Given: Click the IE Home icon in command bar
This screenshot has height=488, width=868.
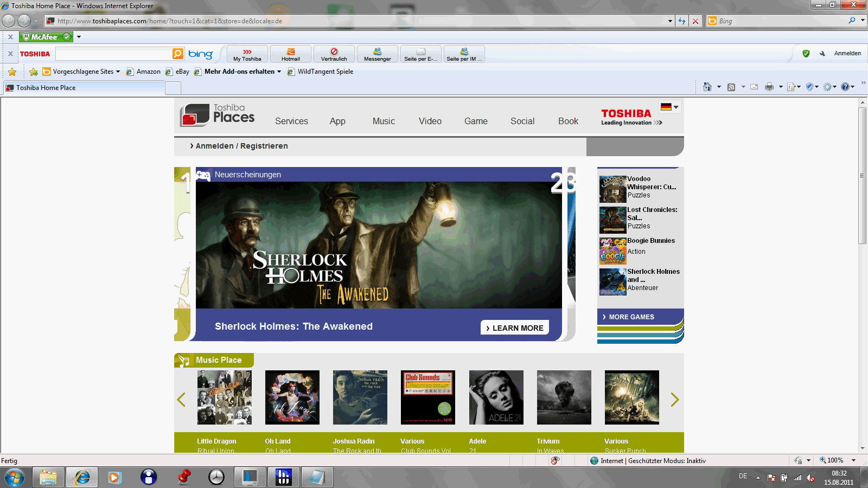Looking at the screenshot, I should click(707, 87).
